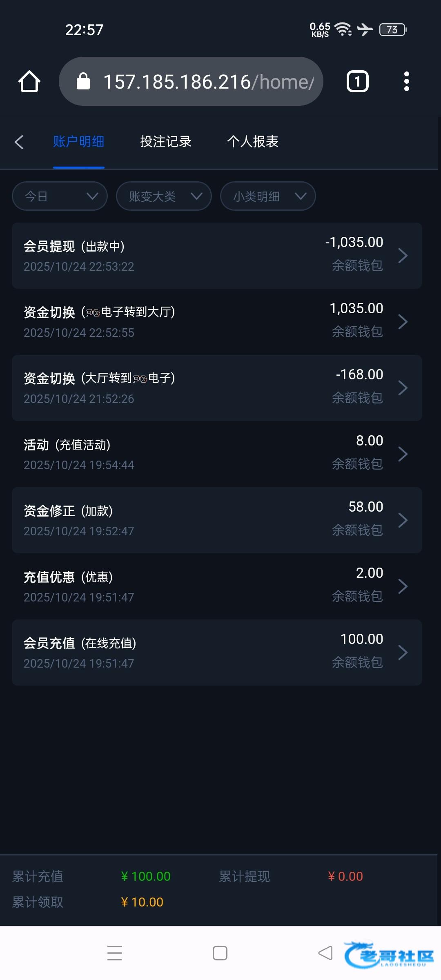Open the 会员提现 (出款中) record

(x=216, y=256)
